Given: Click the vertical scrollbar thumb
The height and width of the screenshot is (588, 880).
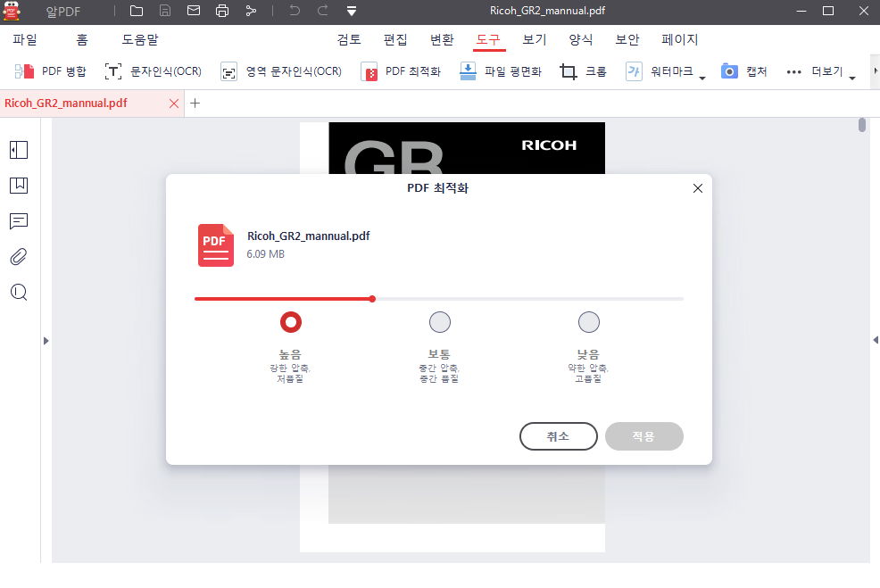Looking at the screenshot, I should 862,125.
